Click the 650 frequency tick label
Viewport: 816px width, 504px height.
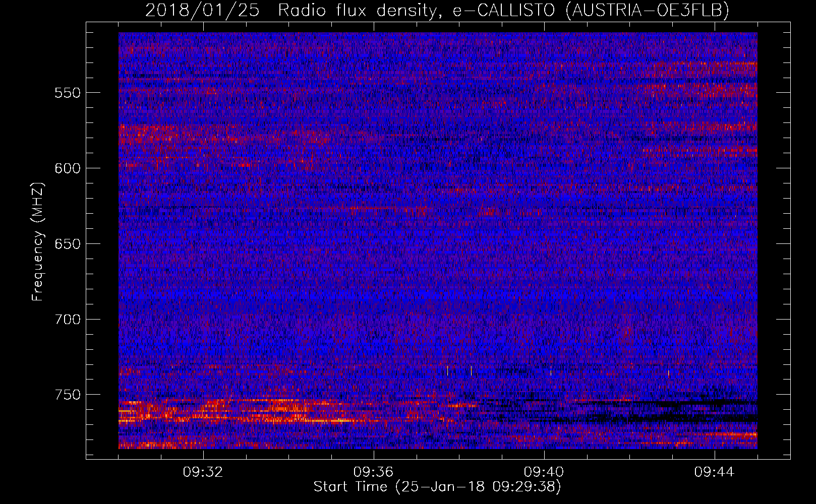coord(68,244)
